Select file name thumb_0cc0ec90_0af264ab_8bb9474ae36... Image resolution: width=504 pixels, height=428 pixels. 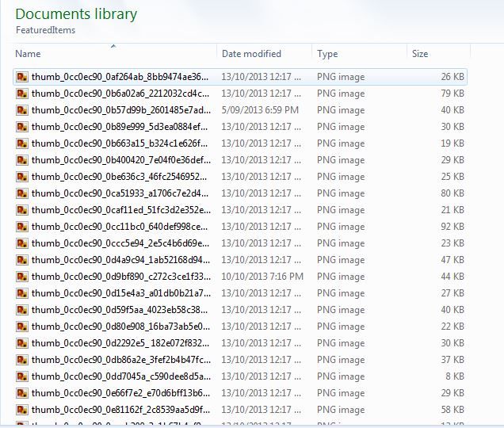click(120, 77)
